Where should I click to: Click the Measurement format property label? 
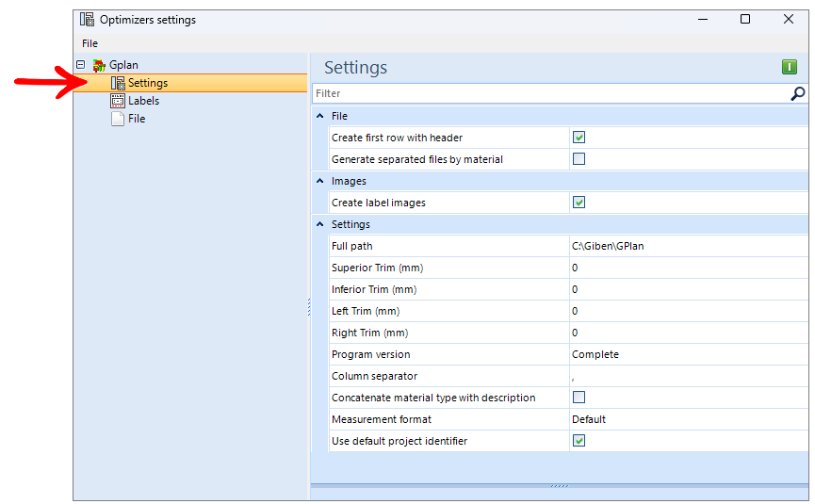381,419
